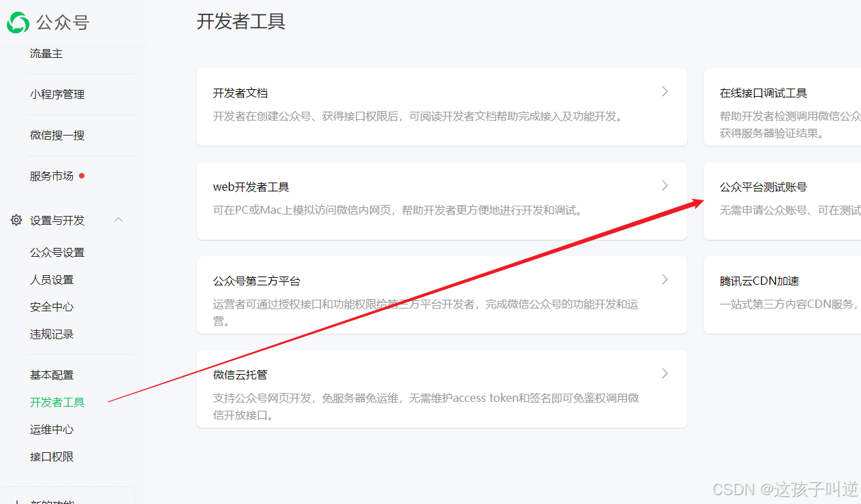Open 接口权限 in the sidebar
861x504 pixels.
tap(52, 456)
